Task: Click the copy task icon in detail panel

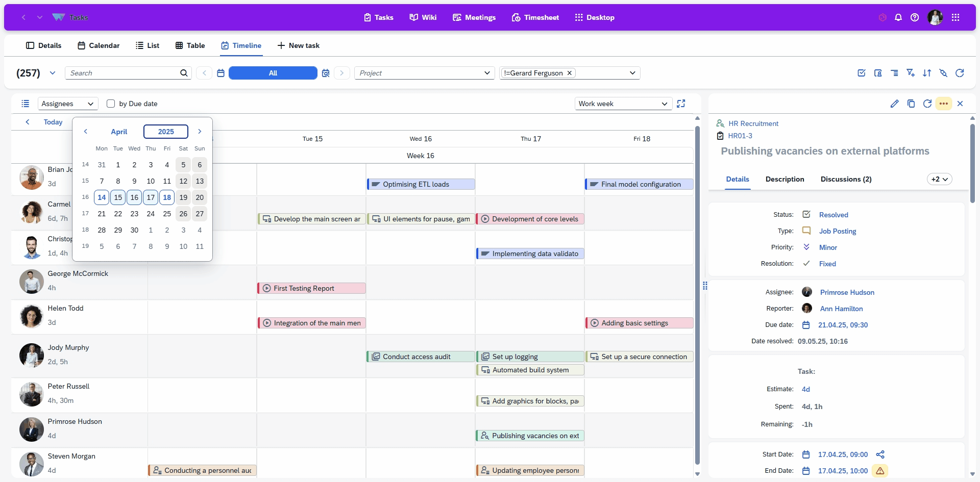Action: tap(911, 104)
